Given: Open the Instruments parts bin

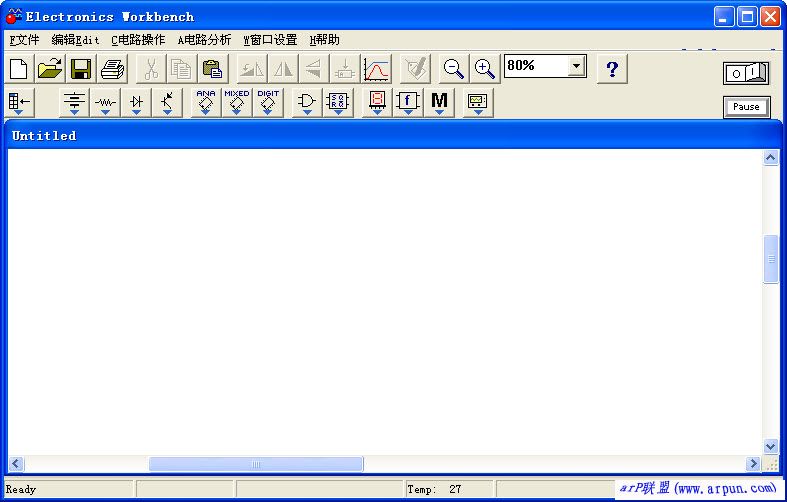Looking at the screenshot, I should click(477, 102).
